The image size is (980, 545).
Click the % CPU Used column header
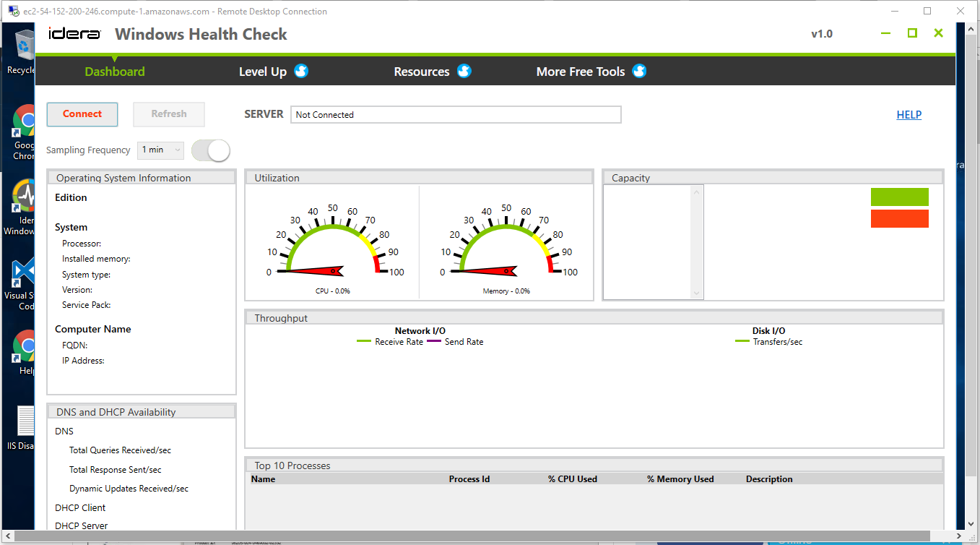click(573, 479)
